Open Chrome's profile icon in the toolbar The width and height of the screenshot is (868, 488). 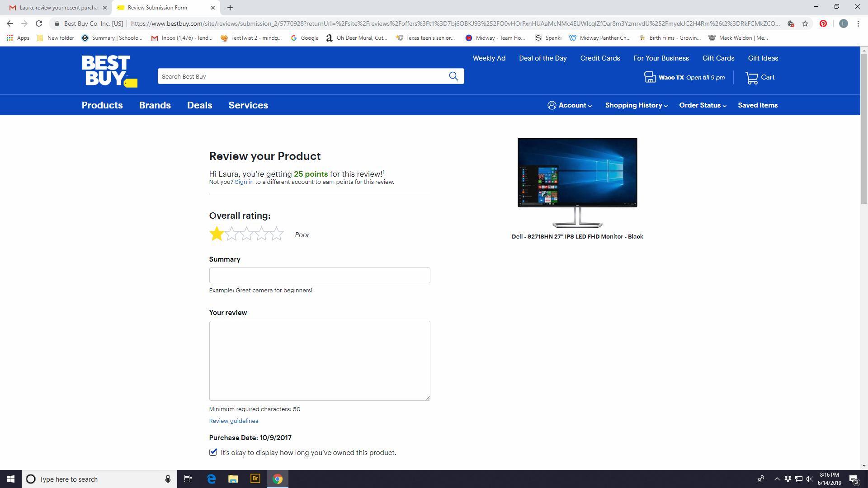[843, 23]
